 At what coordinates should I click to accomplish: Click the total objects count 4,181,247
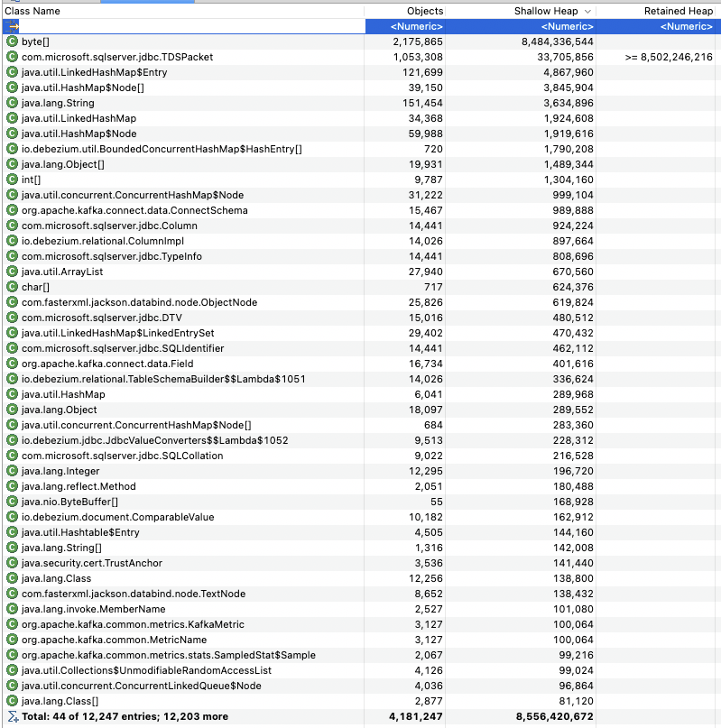[415, 716]
